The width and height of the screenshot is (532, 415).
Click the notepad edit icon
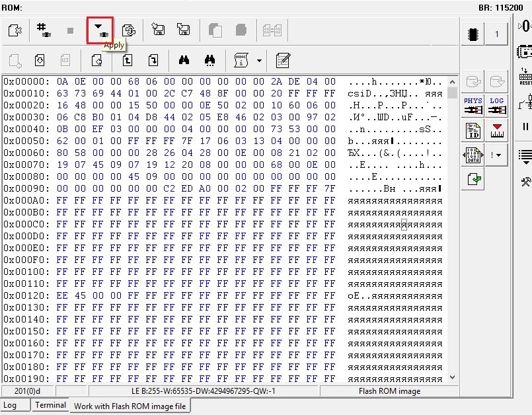tap(283, 60)
